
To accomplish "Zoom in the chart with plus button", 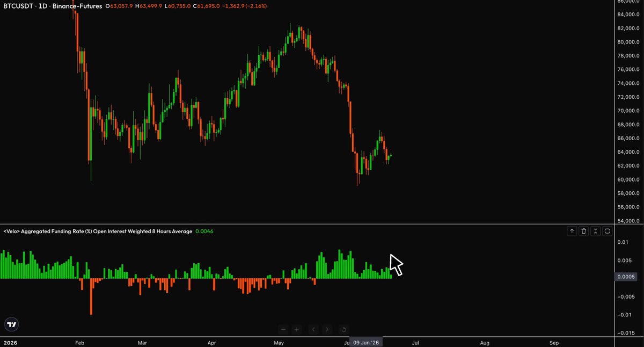I will point(297,329).
